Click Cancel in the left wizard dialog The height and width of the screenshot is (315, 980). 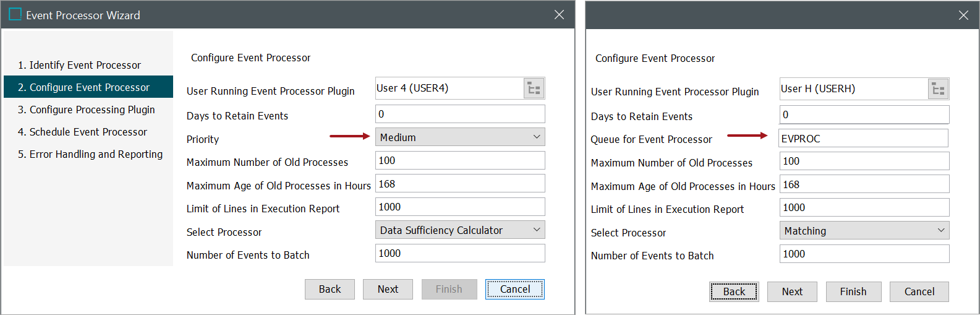pyautogui.click(x=514, y=289)
